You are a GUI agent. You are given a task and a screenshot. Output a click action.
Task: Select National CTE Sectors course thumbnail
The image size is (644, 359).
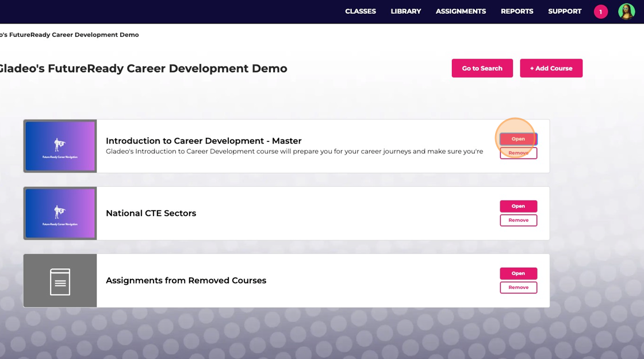point(60,213)
